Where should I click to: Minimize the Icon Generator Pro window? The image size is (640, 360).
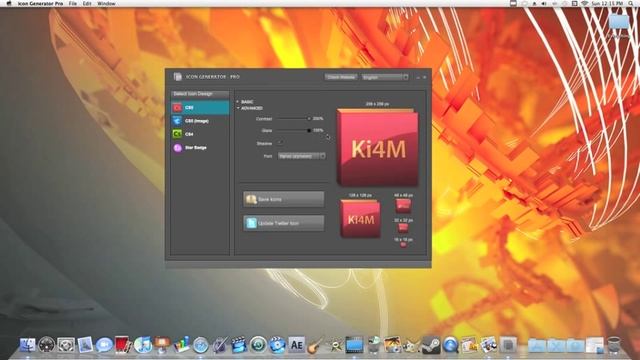[418, 77]
